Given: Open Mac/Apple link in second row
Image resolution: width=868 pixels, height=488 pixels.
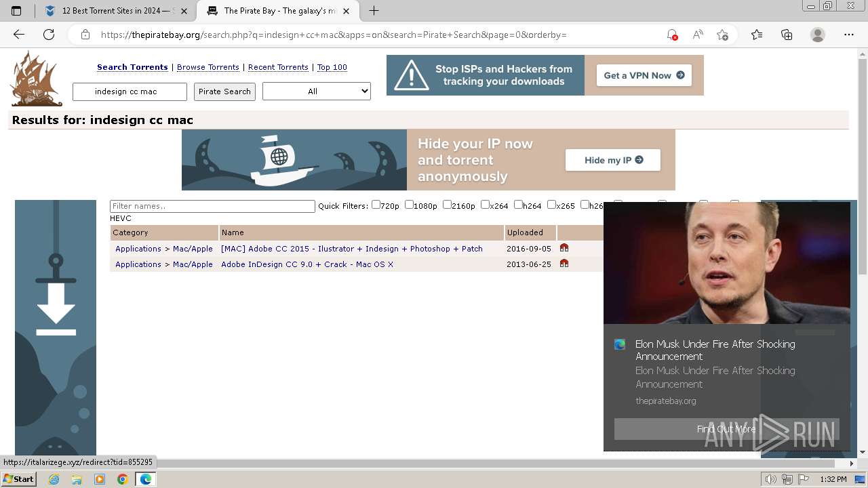Looking at the screenshot, I should [193, 264].
